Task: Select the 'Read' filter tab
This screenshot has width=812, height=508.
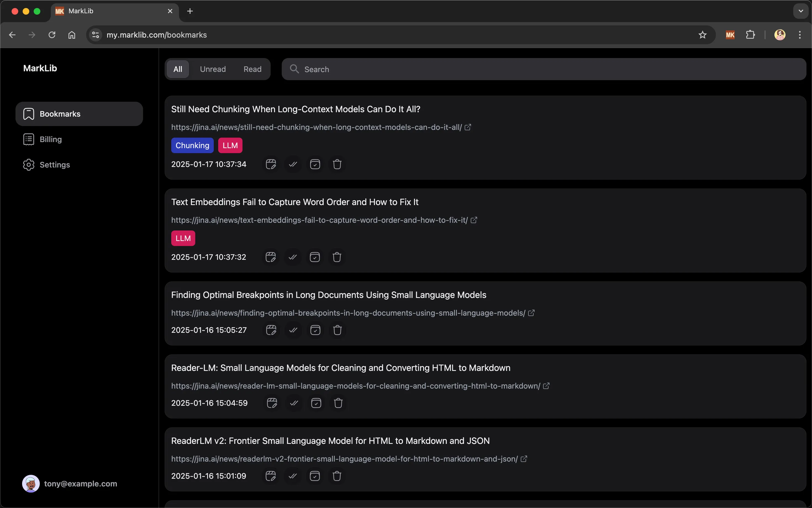Action: click(x=252, y=69)
